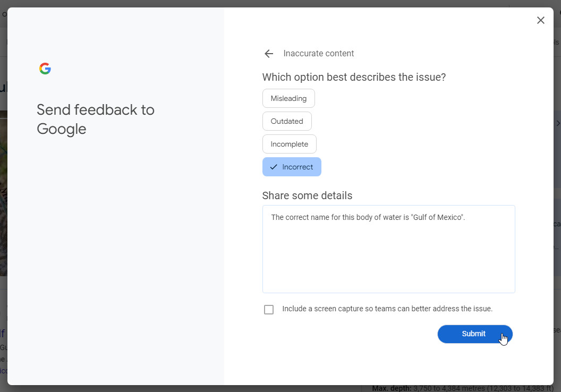
Task: Select the Misleading option
Action: [288, 98]
